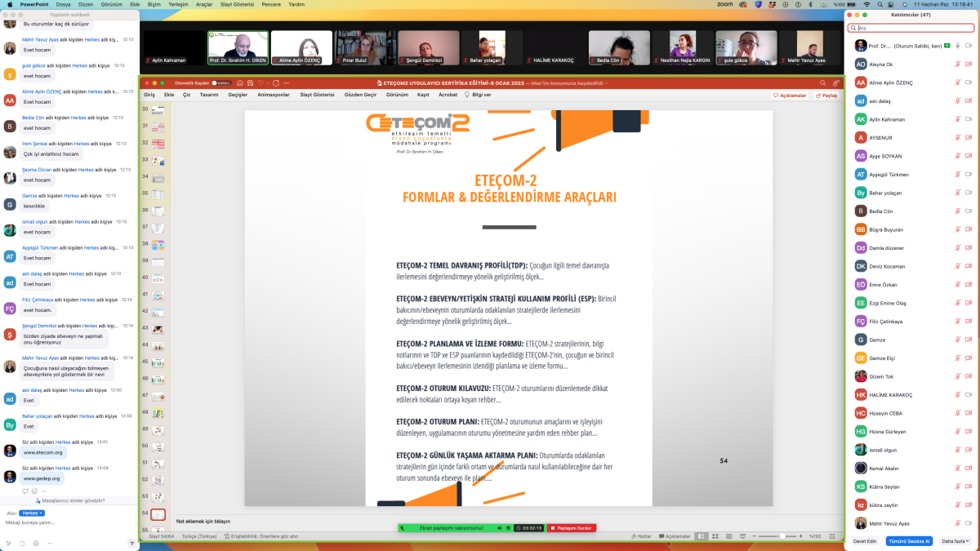Viewport: 980px width, 551px height.
Task: Click the Paylaşımı Durdur button
Action: 571,528
